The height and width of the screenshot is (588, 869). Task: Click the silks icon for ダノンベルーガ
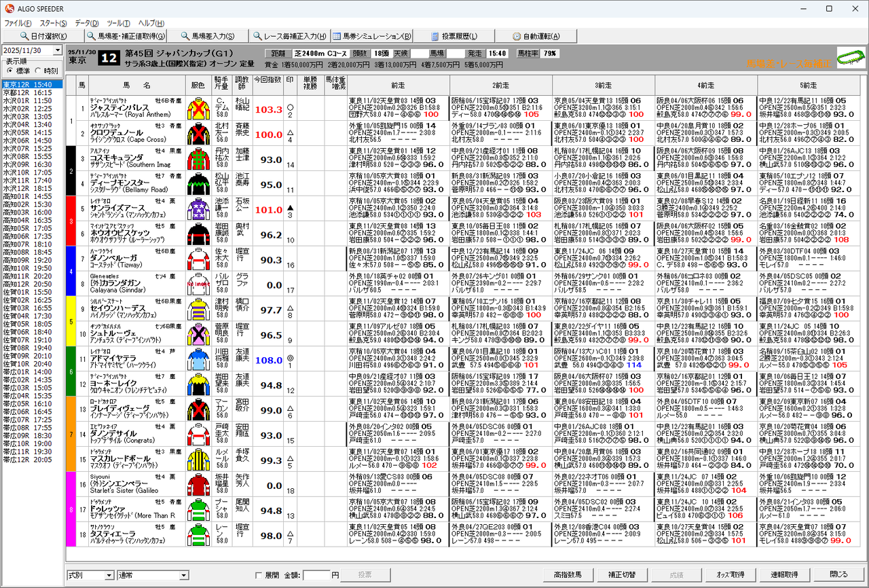point(198,259)
